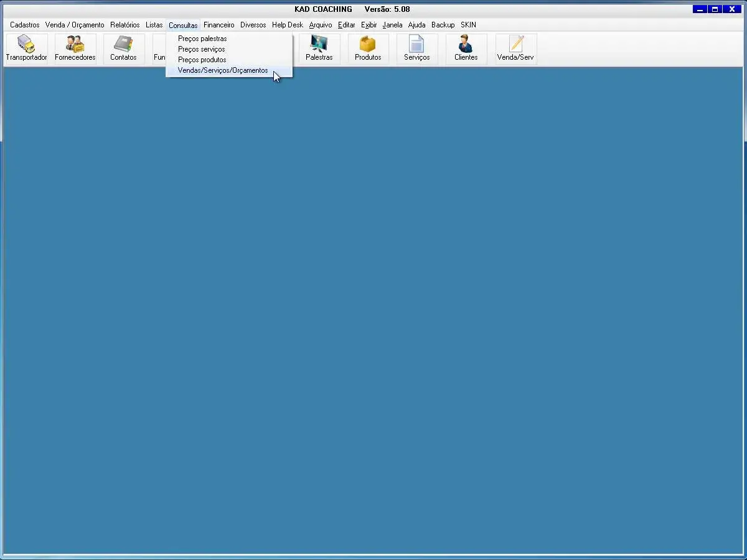Open the Clientes person icon
The width and height of the screenshot is (747, 560).
tap(466, 49)
